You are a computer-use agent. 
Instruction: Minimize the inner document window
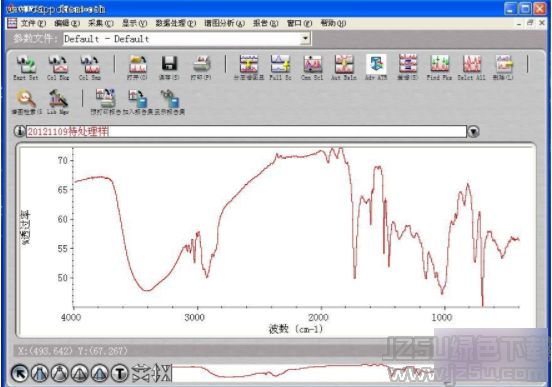(x=519, y=24)
